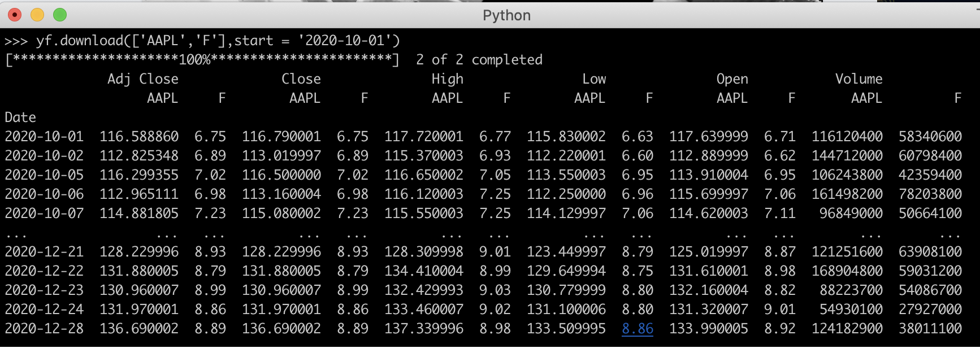Click the Adj Close value 112.825348
Viewport: 980px width, 348px height.
(x=139, y=156)
